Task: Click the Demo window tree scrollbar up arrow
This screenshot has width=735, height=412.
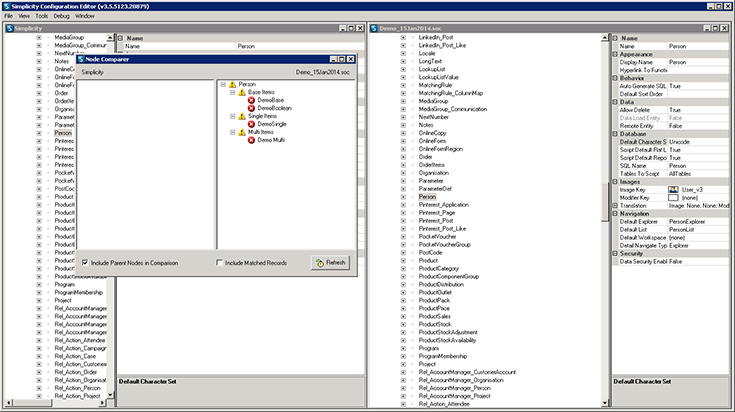Action: click(605, 37)
